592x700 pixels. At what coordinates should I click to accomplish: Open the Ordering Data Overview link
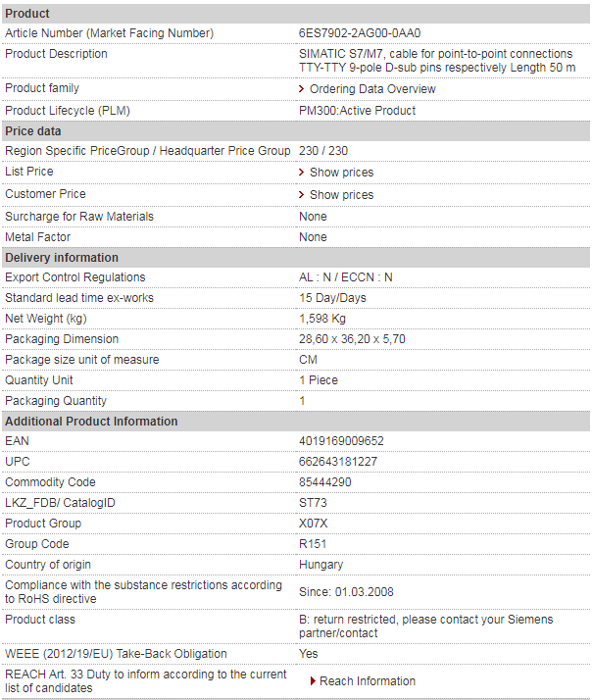click(372, 89)
